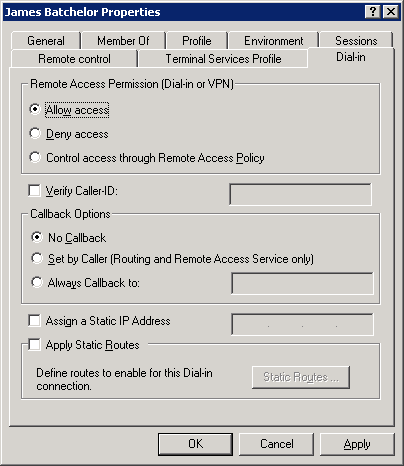
Task: Go to the Terminal Services Profile tab
Action: pos(223,59)
